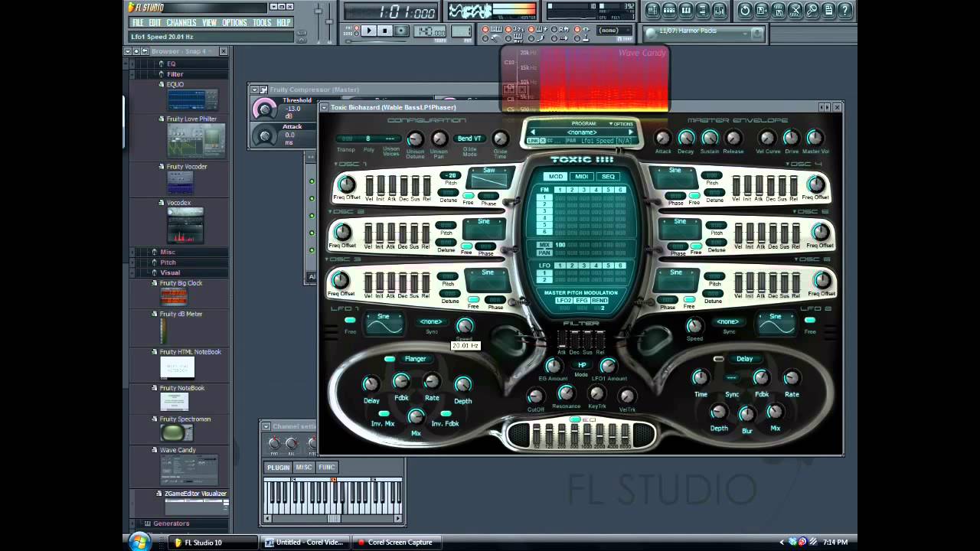
Task: Click the undo history icon in toolbar
Action: click(745, 10)
